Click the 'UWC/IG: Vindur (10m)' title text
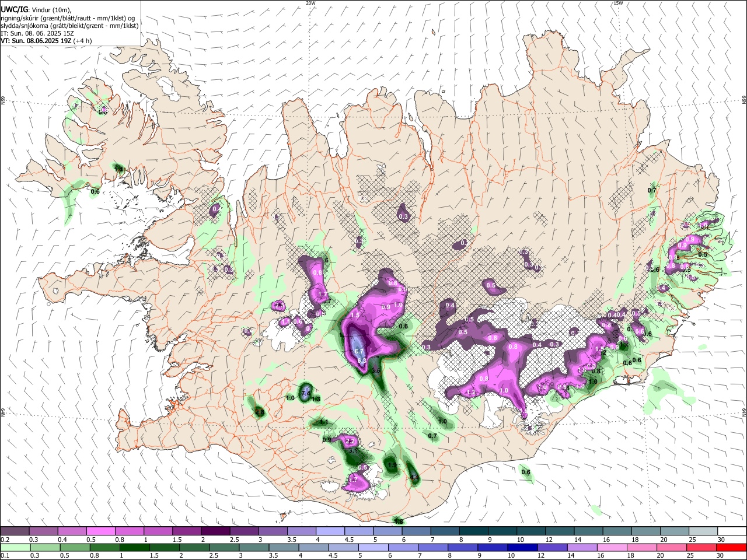The width and height of the screenshot is (747, 560). [x=36, y=10]
